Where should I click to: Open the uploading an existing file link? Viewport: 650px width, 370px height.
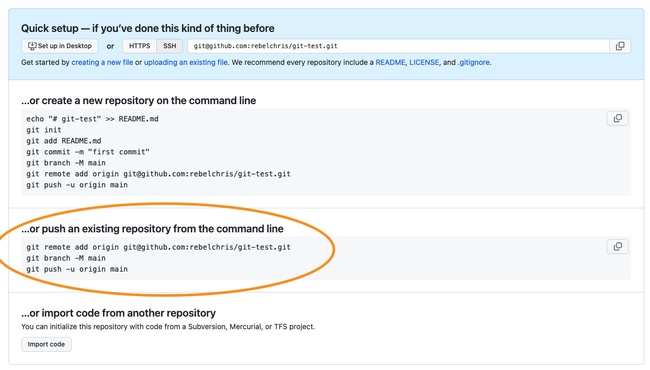coord(186,63)
